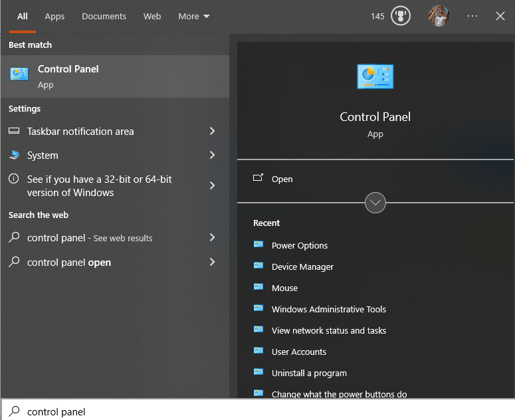Open See if you have 32-bit or 64-bit
Viewport: 515px width, 420px height.
tap(114, 186)
